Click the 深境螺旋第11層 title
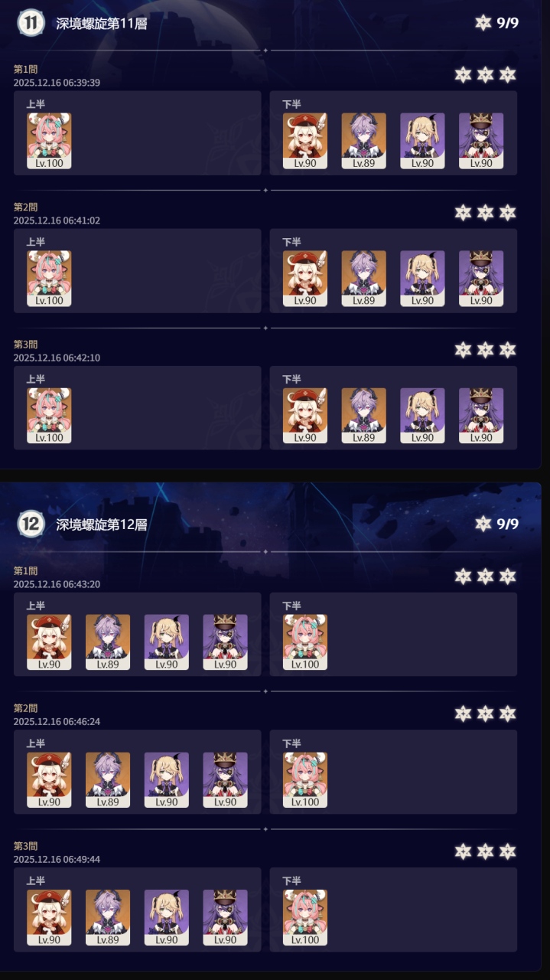 click(x=102, y=24)
